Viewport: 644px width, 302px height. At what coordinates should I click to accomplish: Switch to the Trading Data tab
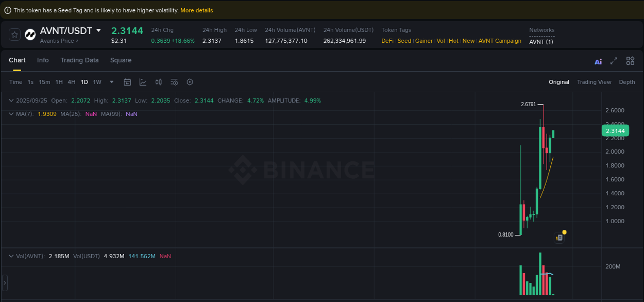point(79,60)
